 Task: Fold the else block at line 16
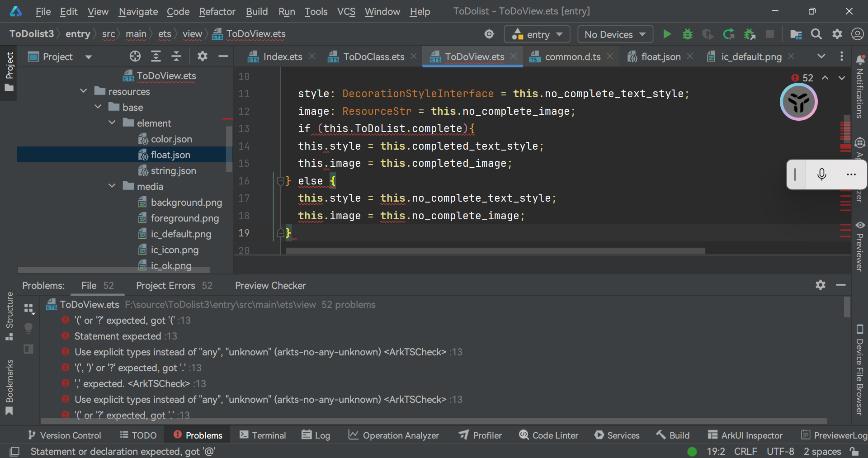(x=281, y=181)
